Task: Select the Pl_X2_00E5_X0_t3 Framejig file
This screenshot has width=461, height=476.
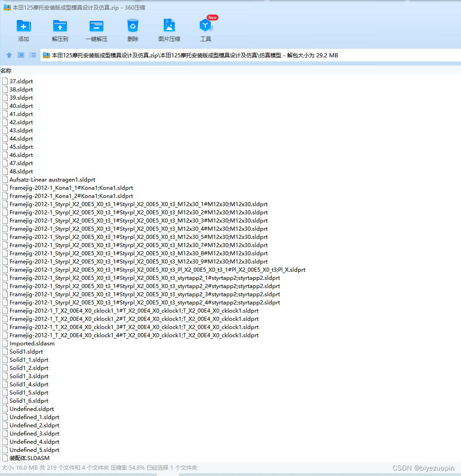Action: pos(157,270)
